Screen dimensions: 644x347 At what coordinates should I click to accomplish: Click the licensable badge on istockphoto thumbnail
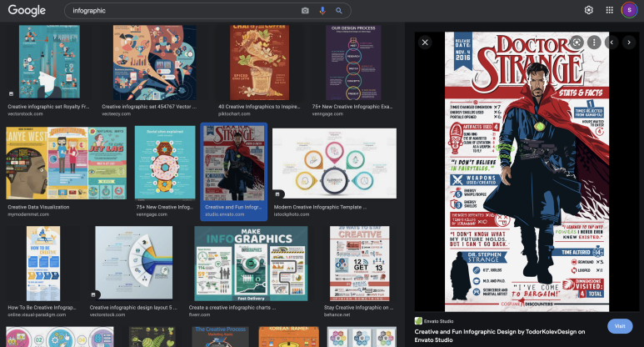277,194
